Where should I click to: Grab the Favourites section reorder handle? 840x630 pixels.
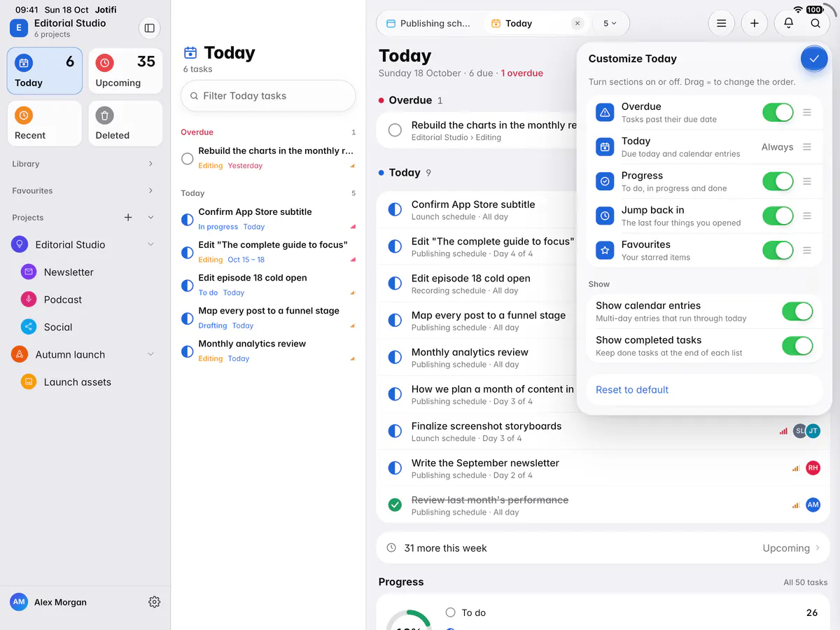click(807, 250)
